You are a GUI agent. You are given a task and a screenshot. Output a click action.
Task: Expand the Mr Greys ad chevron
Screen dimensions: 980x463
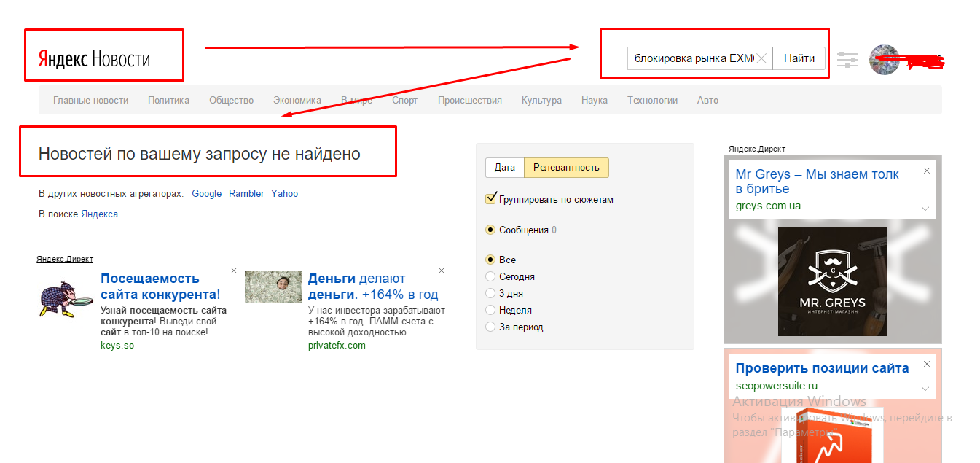click(x=925, y=209)
